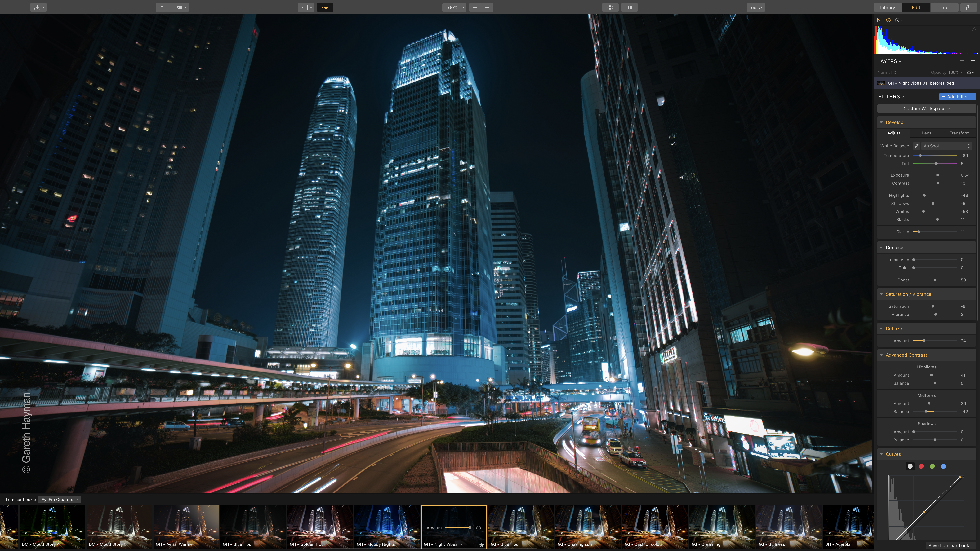Click the eye quick preview icon
This screenshot has width=980, height=551.
coord(609,8)
